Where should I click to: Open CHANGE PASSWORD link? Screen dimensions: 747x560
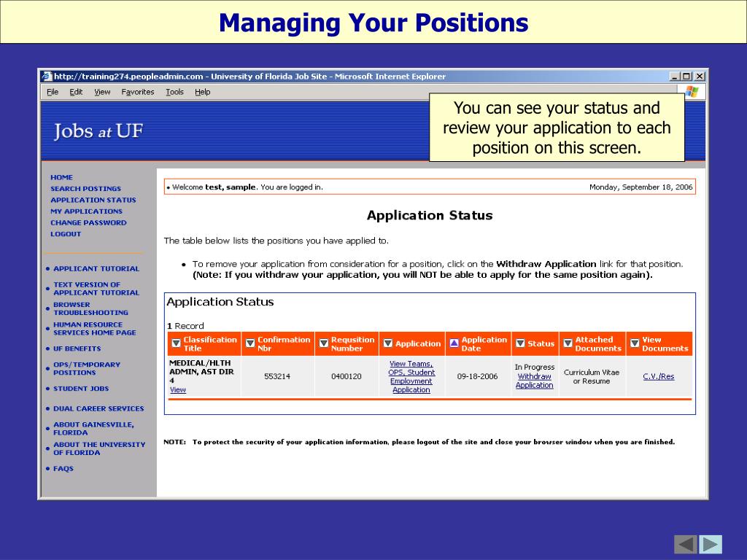88,223
